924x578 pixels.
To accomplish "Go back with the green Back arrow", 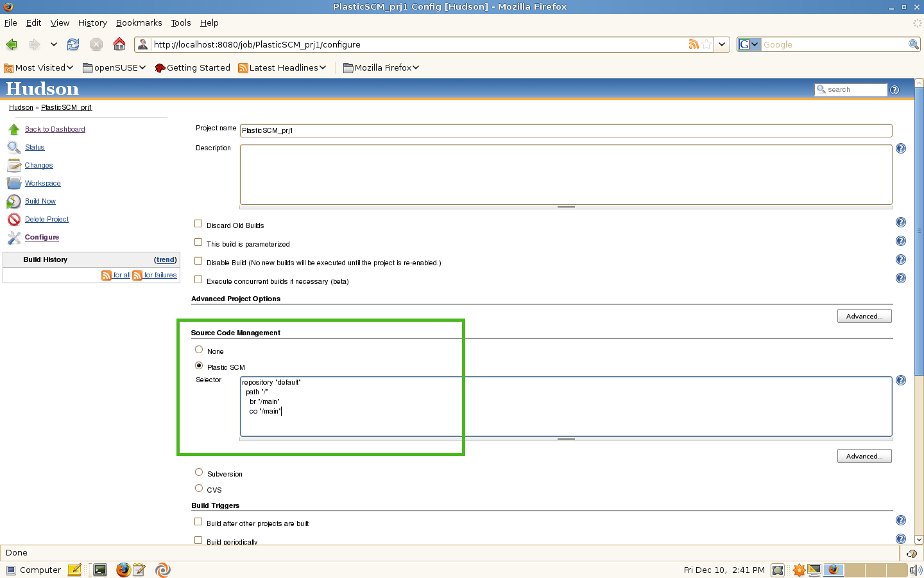I will 12,44.
